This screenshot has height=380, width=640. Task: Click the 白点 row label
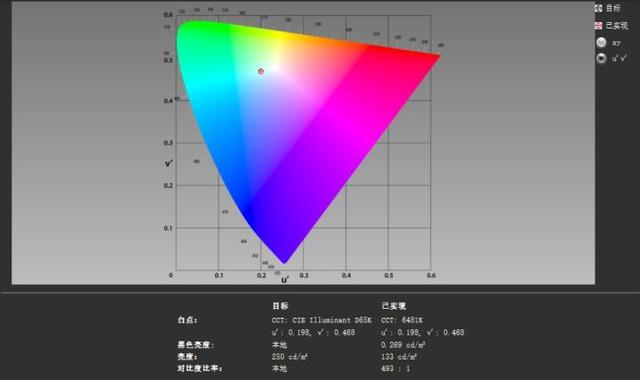pyautogui.click(x=187, y=320)
